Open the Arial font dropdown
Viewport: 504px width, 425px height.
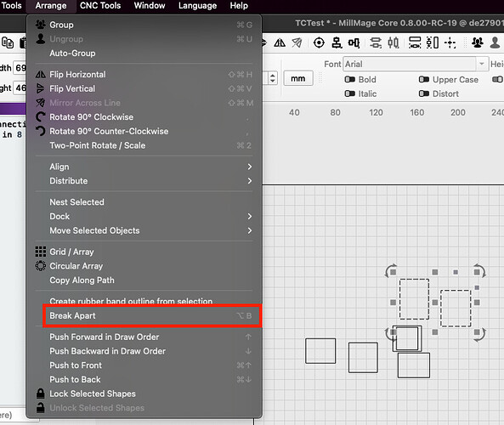click(x=416, y=64)
